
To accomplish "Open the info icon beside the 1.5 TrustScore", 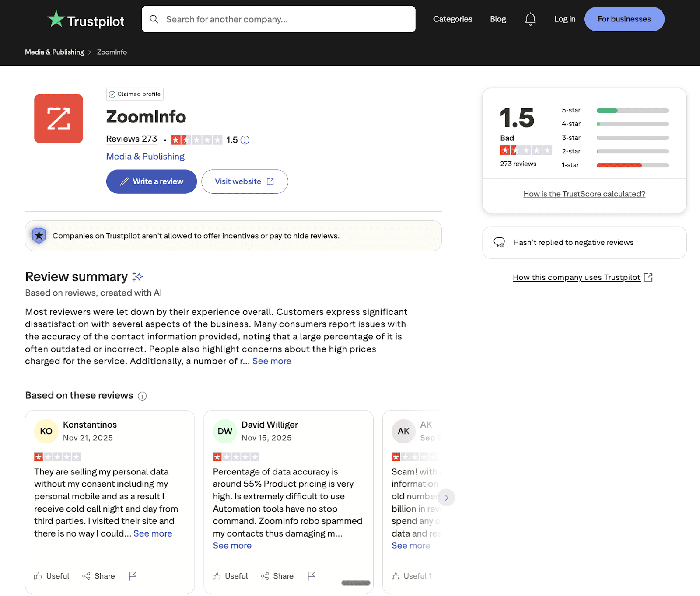I will [x=245, y=140].
